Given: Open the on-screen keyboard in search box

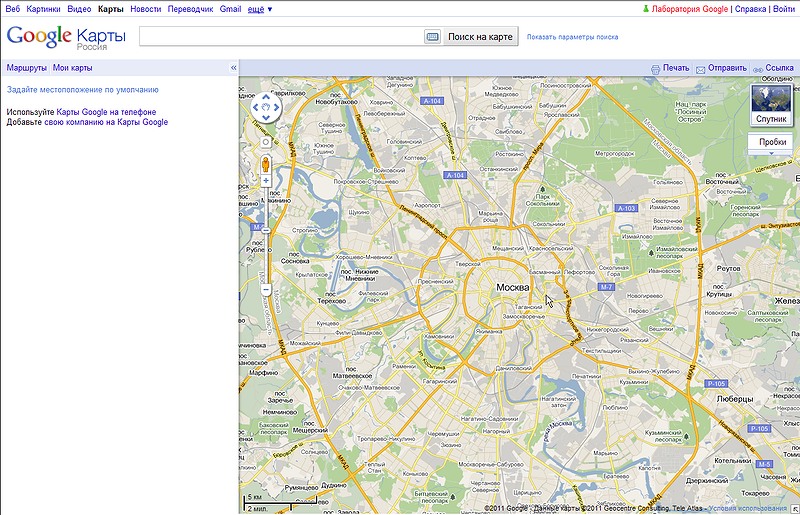Looking at the screenshot, I should tap(432, 37).
